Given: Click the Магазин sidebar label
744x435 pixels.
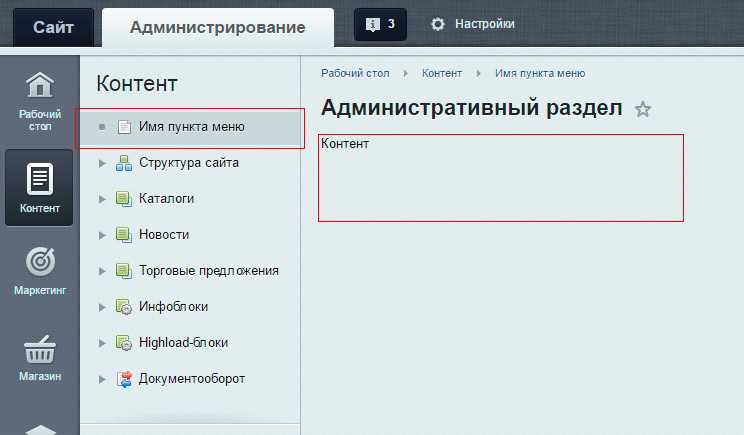Looking at the screenshot, I should pos(40,376).
